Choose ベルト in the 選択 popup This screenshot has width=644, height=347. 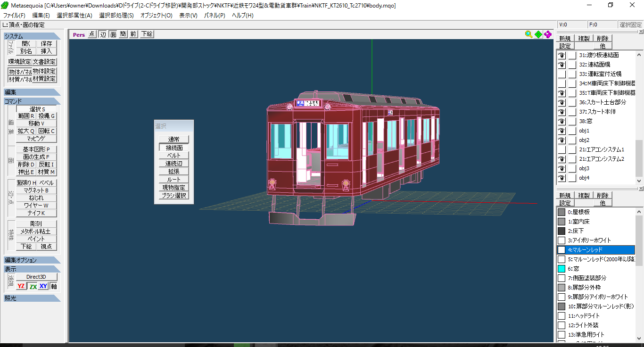[x=174, y=155]
